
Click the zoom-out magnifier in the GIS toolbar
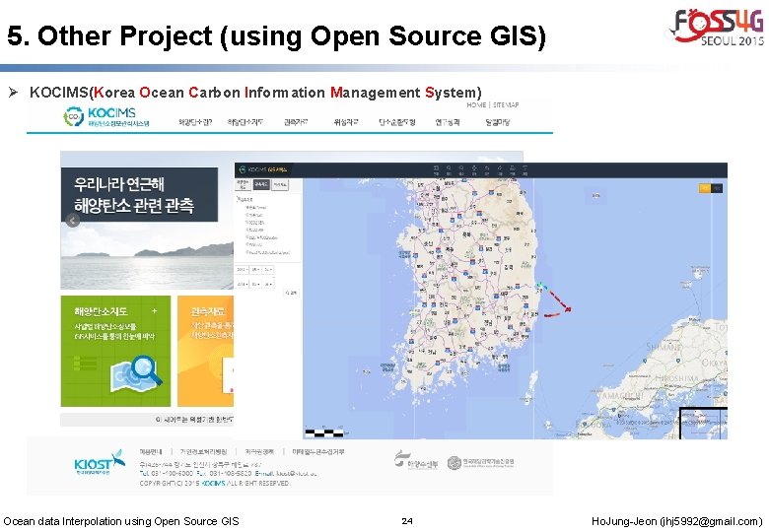click(461, 170)
